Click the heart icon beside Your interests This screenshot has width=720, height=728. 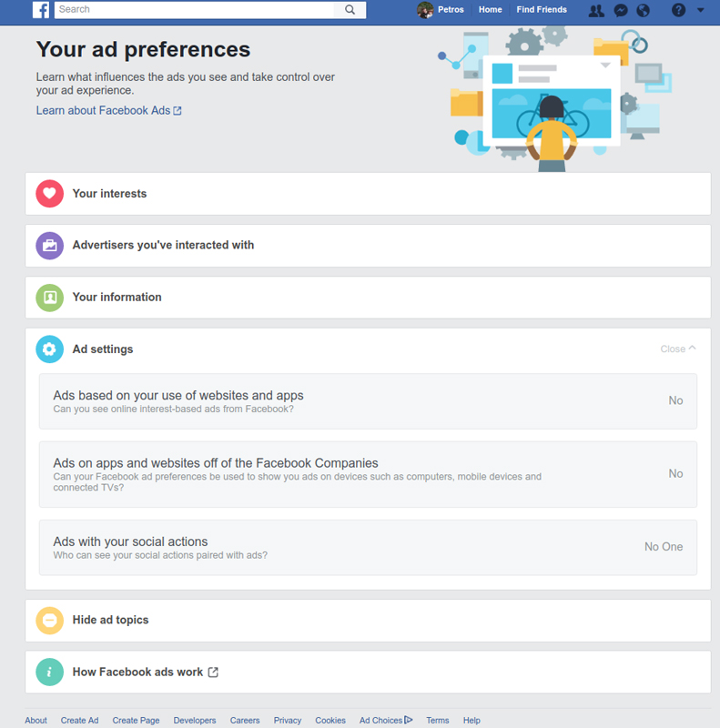coord(49,193)
